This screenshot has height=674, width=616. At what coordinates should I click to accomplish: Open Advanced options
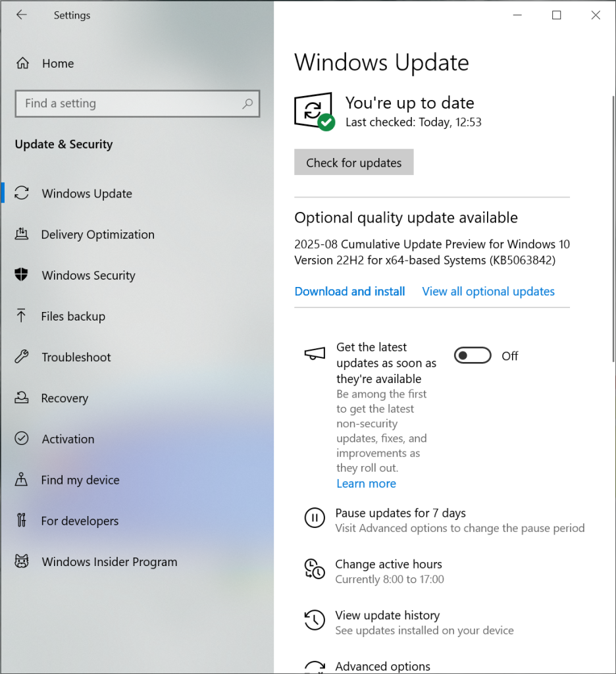pos(382,666)
